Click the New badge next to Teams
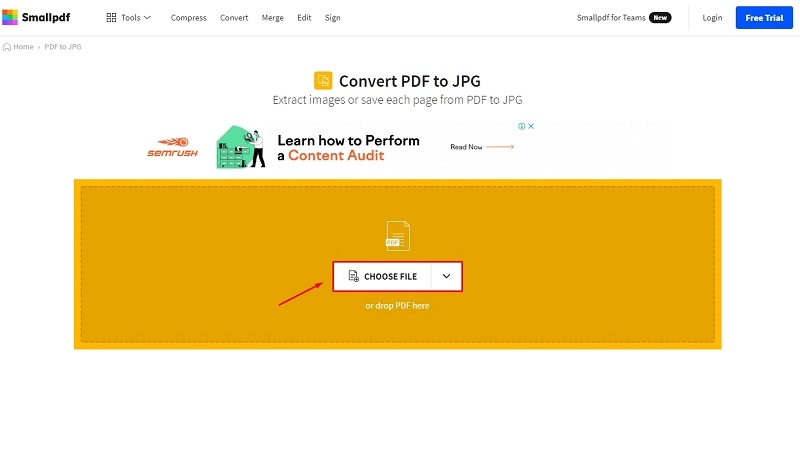 click(660, 18)
